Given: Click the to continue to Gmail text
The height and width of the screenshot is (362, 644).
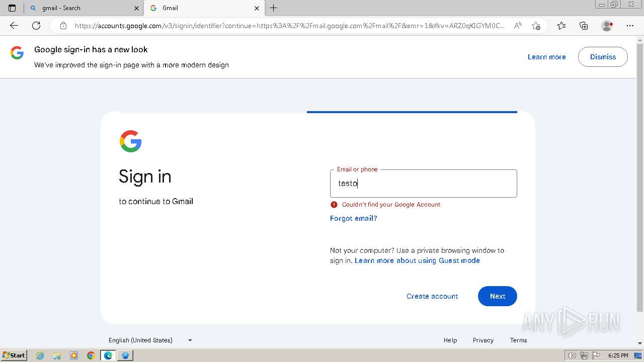Looking at the screenshot, I should click(x=156, y=202).
